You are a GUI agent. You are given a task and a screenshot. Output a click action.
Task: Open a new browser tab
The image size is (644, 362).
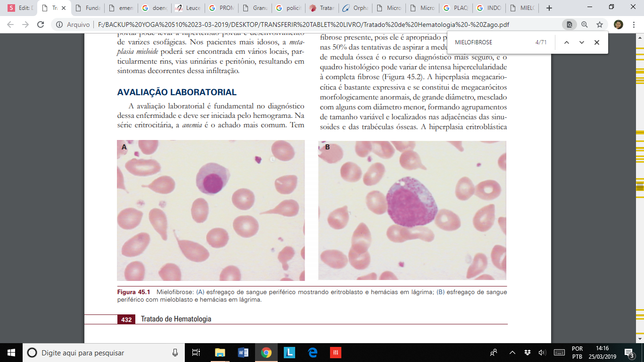pos(549,8)
